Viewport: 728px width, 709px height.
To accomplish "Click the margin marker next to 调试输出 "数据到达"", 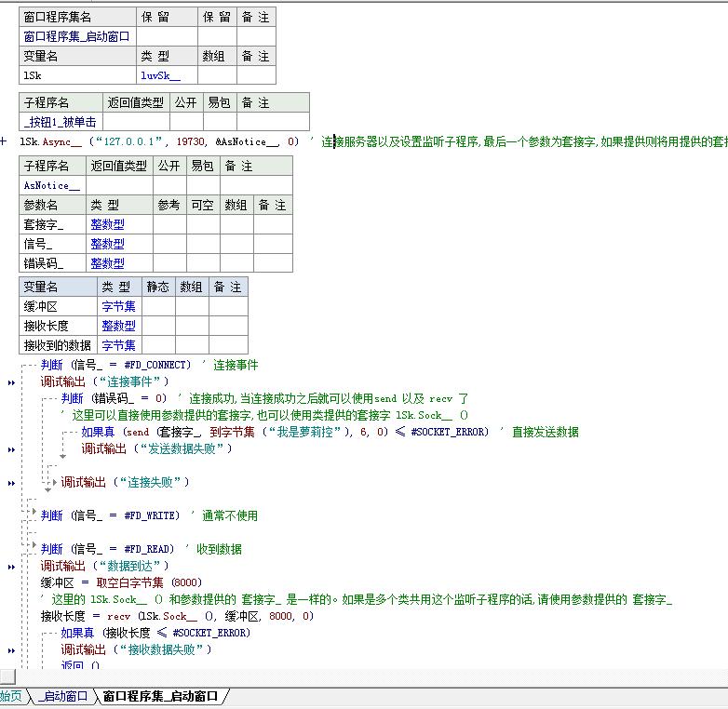I will (x=12, y=567).
